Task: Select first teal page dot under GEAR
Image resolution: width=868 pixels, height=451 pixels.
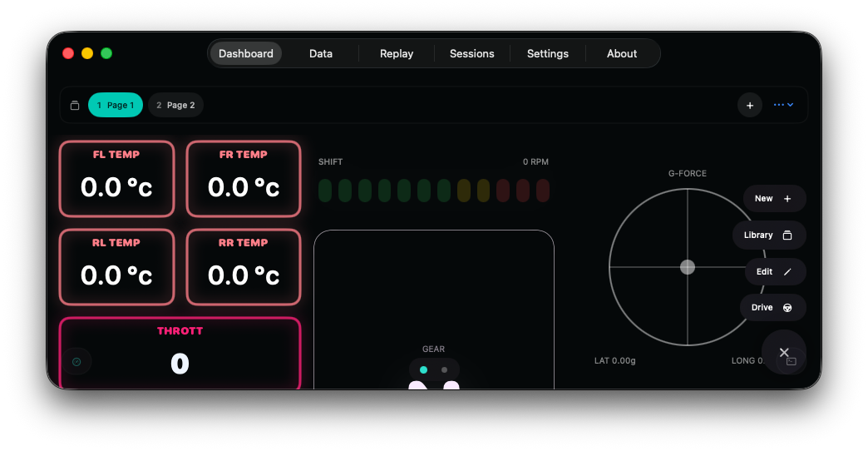Action: tap(423, 369)
